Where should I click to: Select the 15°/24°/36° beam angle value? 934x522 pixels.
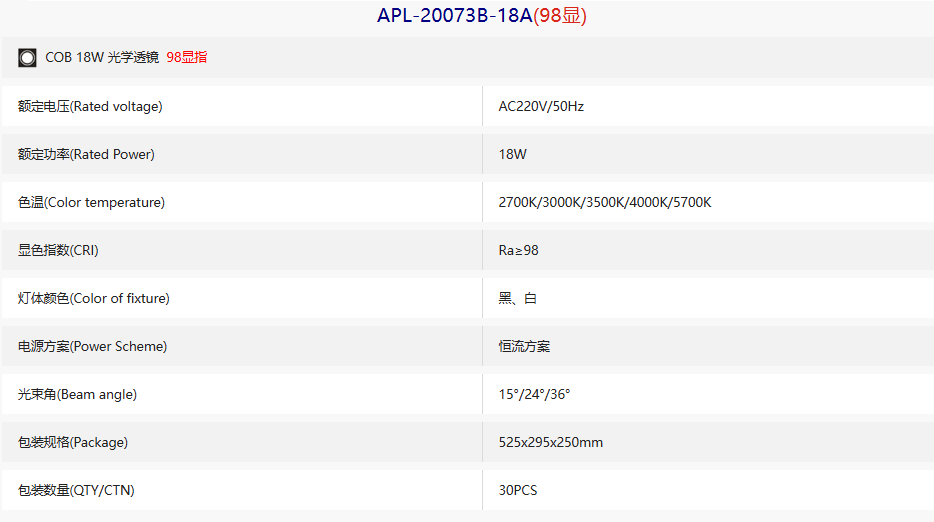tap(534, 394)
